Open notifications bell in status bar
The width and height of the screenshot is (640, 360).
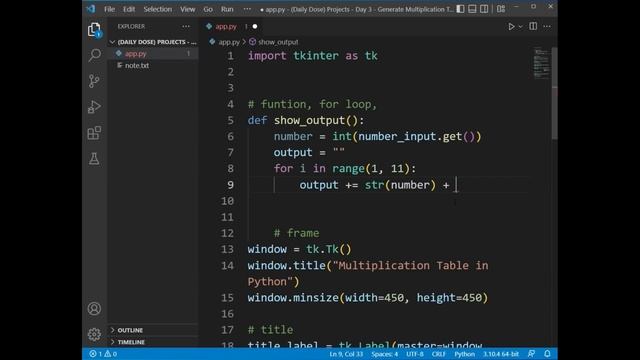547,354
